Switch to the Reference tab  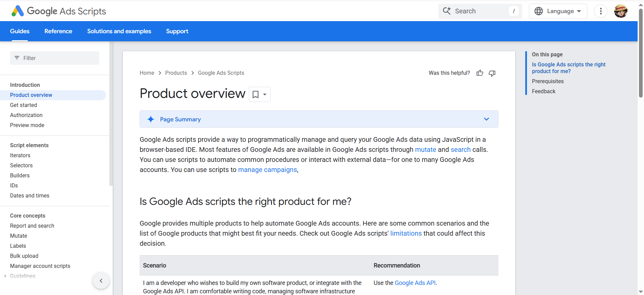(58, 31)
